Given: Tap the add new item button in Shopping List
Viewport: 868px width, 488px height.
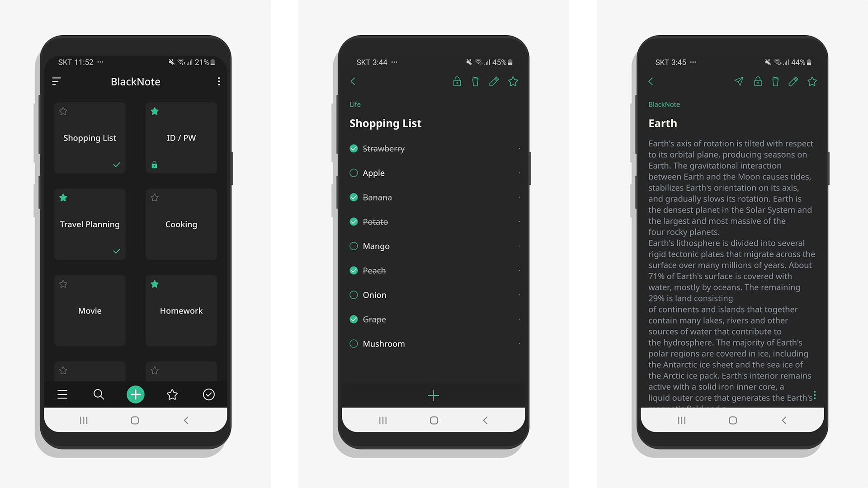Looking at the screenshot, I should point(434,394).
